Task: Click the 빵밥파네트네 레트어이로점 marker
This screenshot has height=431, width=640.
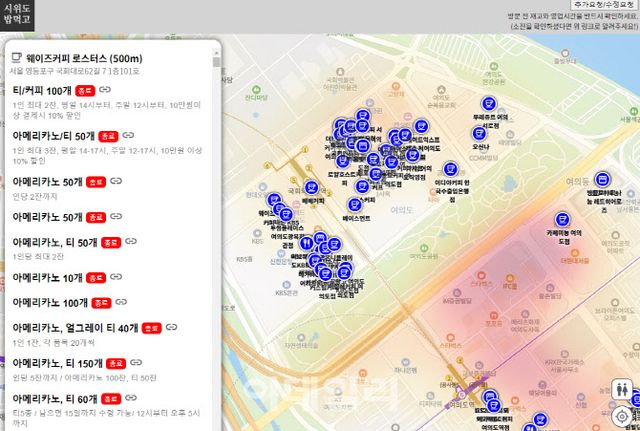Action: pyautogui.click(x=603, y=179)
